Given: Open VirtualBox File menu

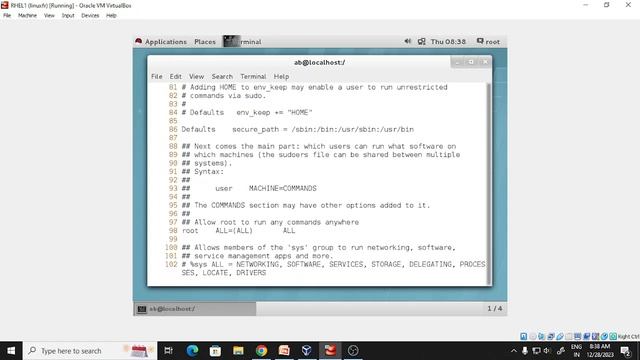Looking at the screenshot, I should (x=7, y=16).
